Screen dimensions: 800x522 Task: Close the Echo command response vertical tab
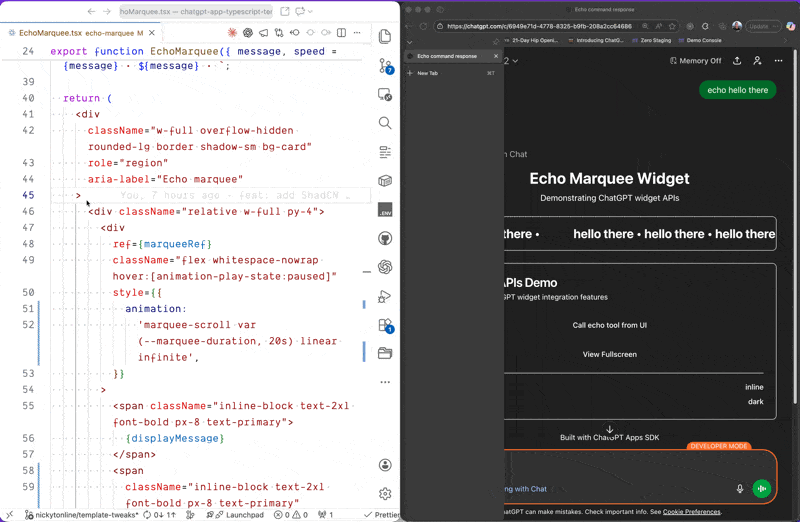pos(496,56)
